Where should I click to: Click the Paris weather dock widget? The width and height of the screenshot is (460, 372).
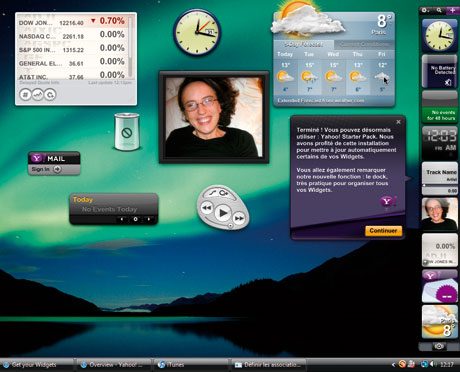[x=440, y=322]
